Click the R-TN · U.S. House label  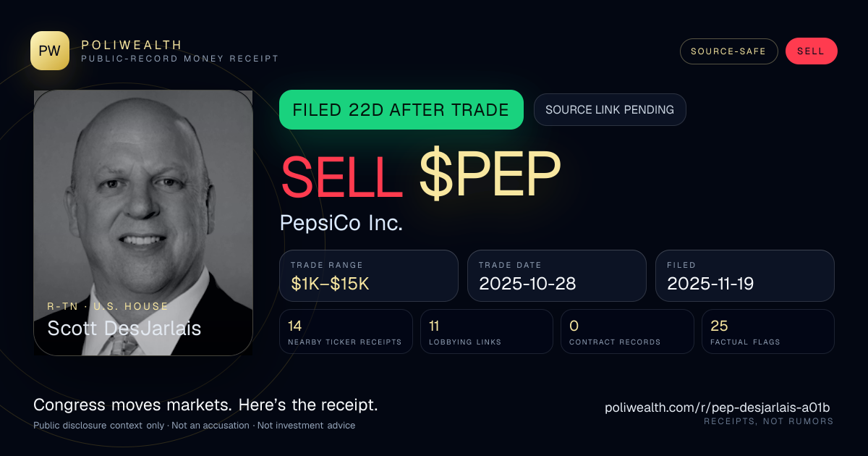pyautogui.click(x=108, y=307)
